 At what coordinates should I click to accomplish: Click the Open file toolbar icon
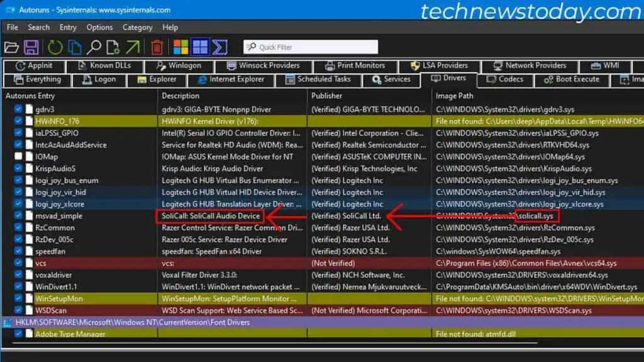click(x=11, y=47)
